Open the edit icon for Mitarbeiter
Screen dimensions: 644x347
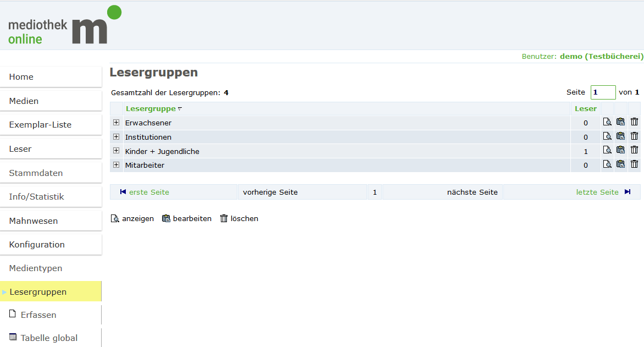coord(620,164)
